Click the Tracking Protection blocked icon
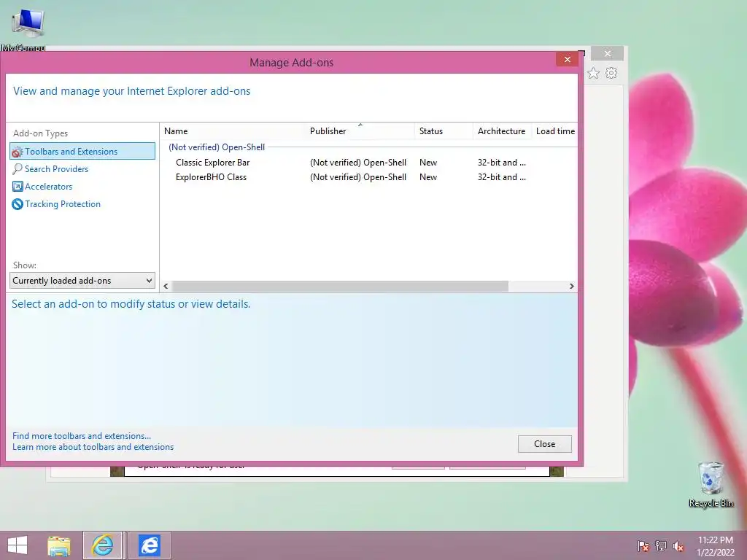This screenshot has height=560, width=747. point(18,204)
